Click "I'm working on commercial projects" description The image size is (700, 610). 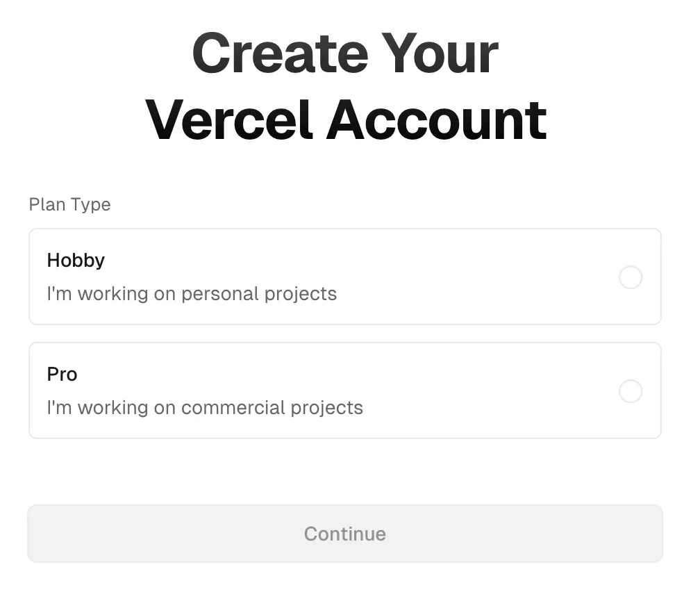(205, 408)
